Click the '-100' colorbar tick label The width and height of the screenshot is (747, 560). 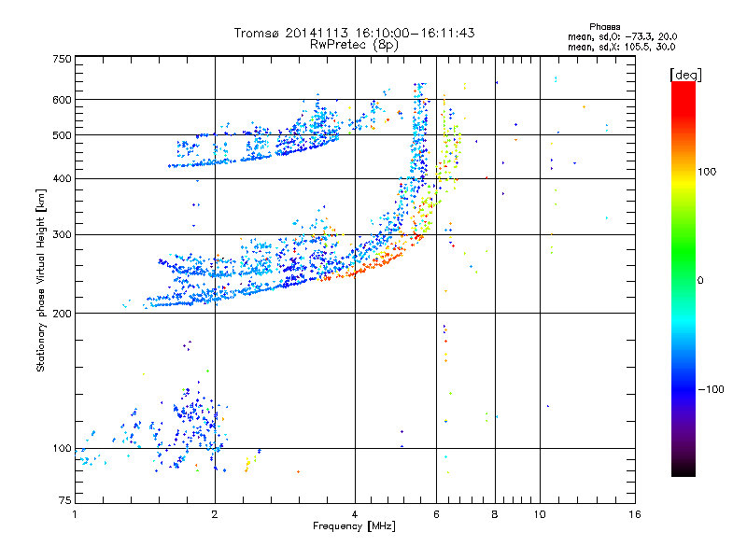[711, 389]
